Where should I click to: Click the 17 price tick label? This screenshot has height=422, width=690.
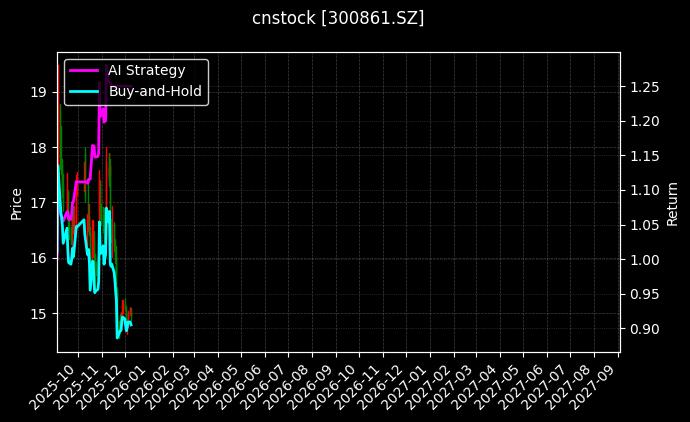pyautogui.click(x=38, y=203)
